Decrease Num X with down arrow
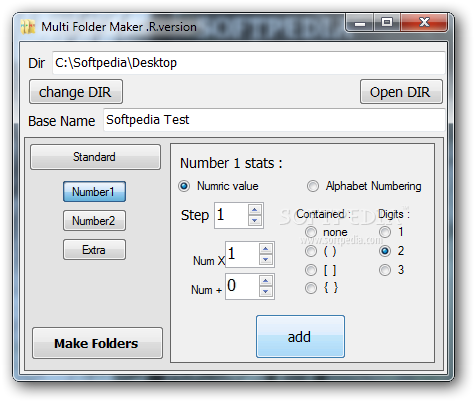The height and width of the screenshot is (402, 475). click(x=266, y=259)
